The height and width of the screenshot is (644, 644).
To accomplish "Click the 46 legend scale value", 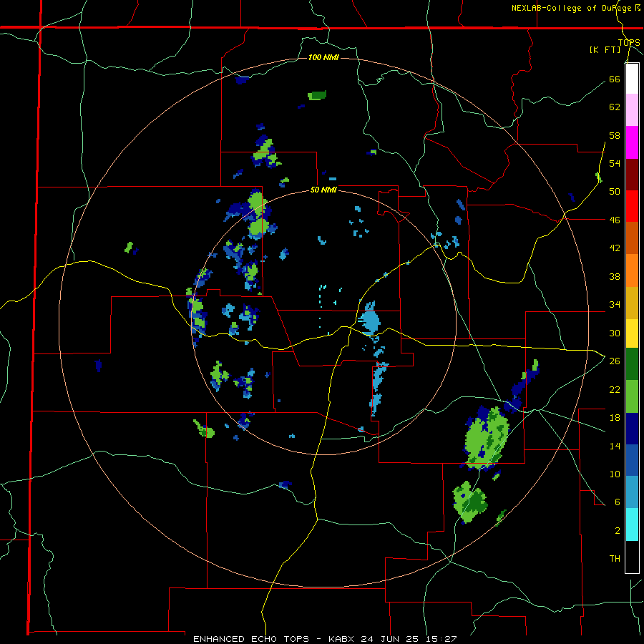I will [615, 220].
